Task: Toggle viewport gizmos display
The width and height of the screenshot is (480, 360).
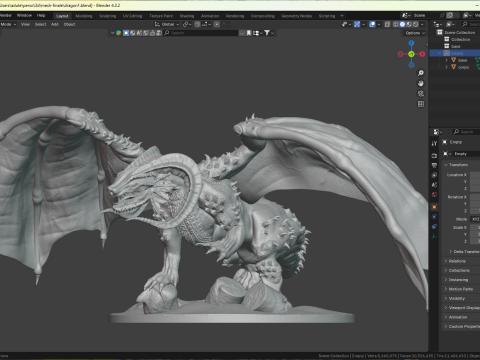Action: [x=357, y=24]
